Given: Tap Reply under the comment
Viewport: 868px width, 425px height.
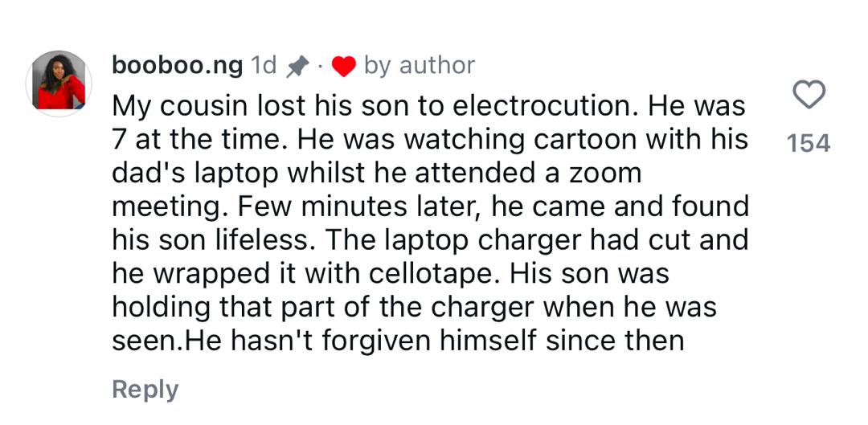Looking at the screenshot, I should pos(145,390).
